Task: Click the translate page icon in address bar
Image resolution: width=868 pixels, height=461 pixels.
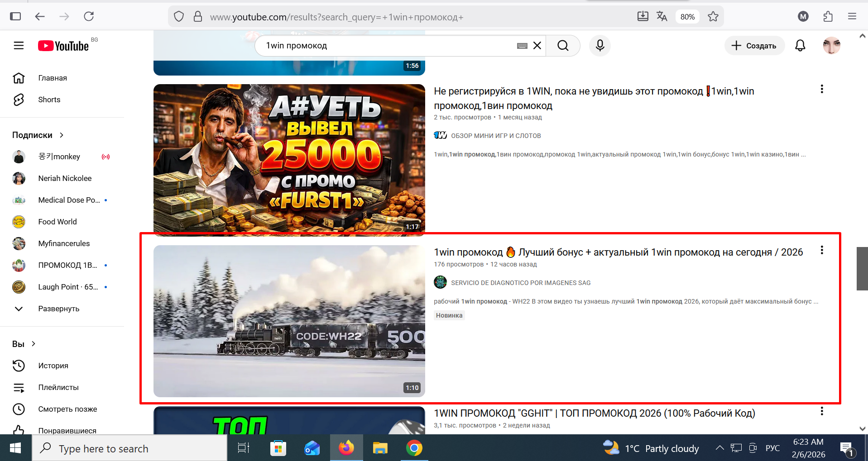Action: [x=662, y=17]
